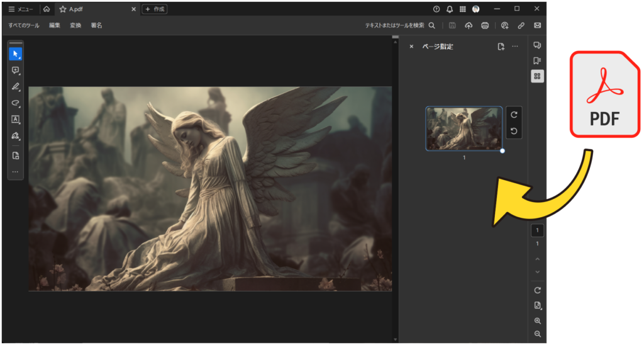
Task: Rotate page thumbnail clockwise
Action: pyautogui.click(x=514, y=115)
